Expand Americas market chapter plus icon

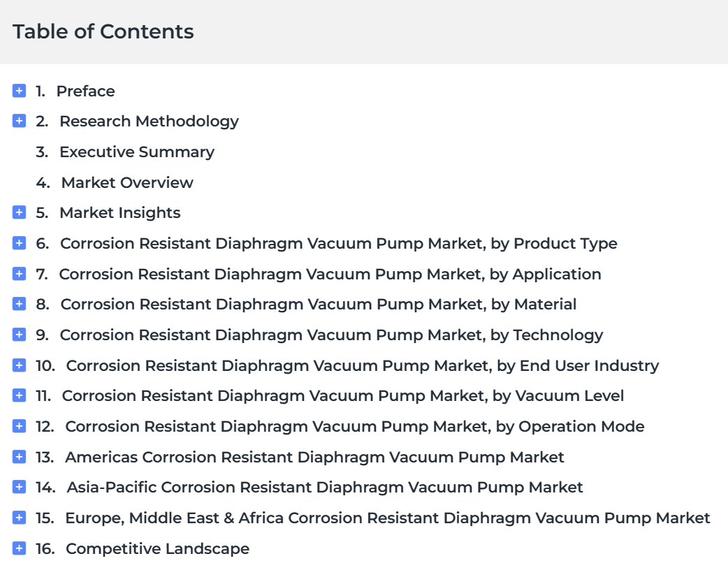[x=19, y=456]
